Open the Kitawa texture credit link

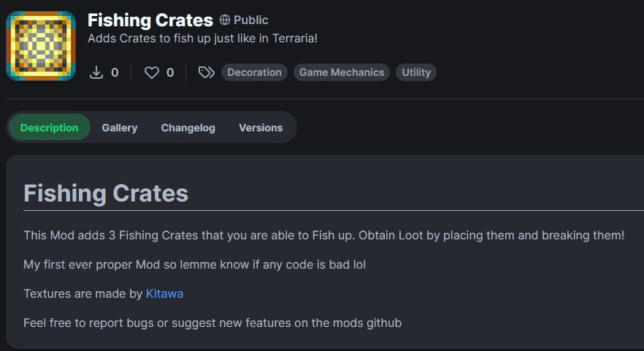pyautogui.click(x=164, y=293)
